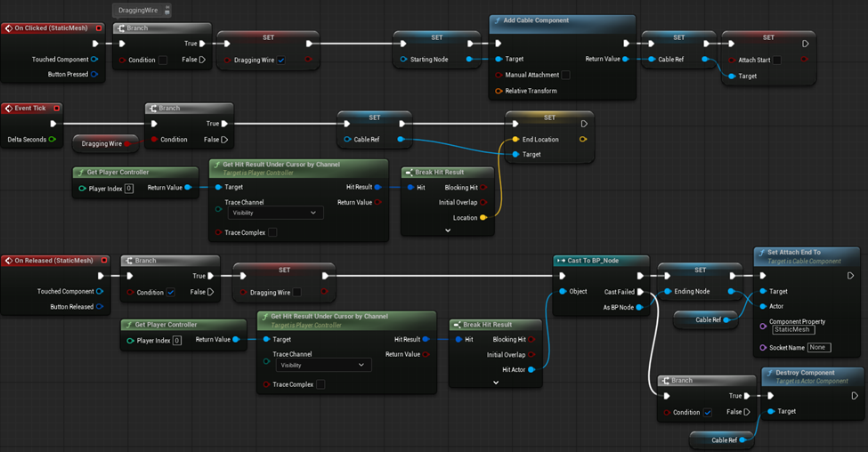Select the Cast To BP_Node node title
Viewport: 868px width, 452px height.
coord(593,261)
